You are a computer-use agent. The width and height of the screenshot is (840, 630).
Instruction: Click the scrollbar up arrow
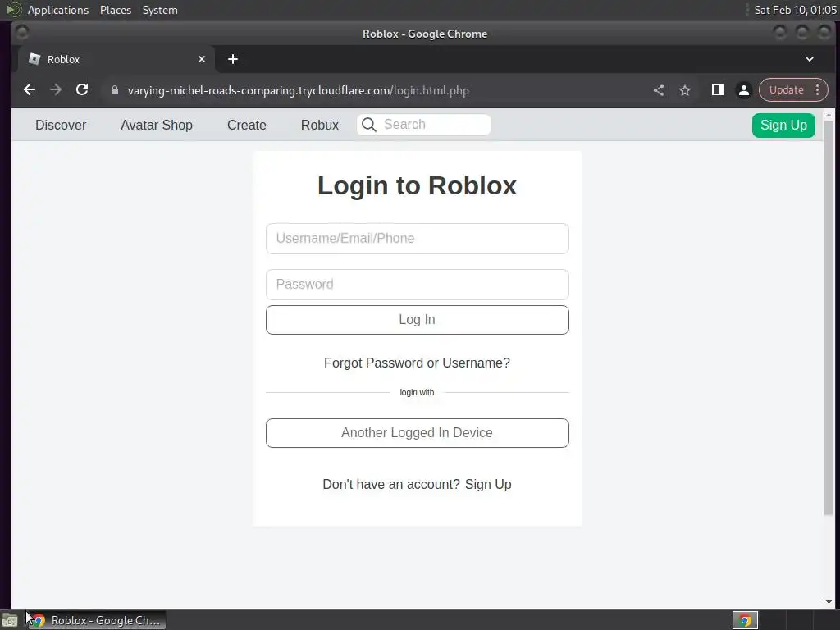coord(829,115)
